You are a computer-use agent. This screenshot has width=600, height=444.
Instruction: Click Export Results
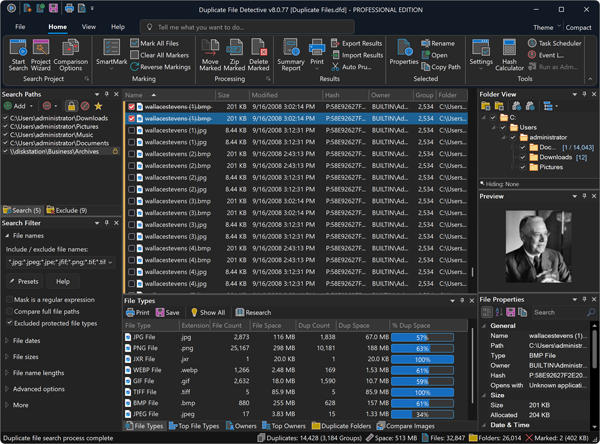point(356,43)
